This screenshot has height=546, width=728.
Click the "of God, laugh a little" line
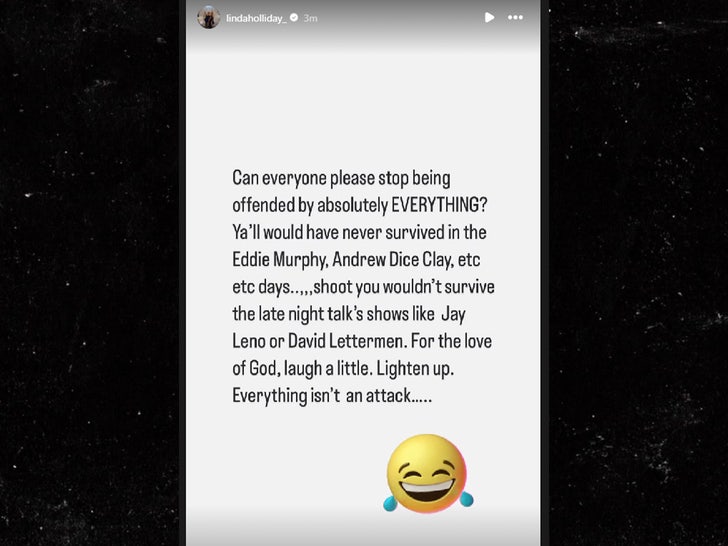pyautogui.click(x=302, y=369)
